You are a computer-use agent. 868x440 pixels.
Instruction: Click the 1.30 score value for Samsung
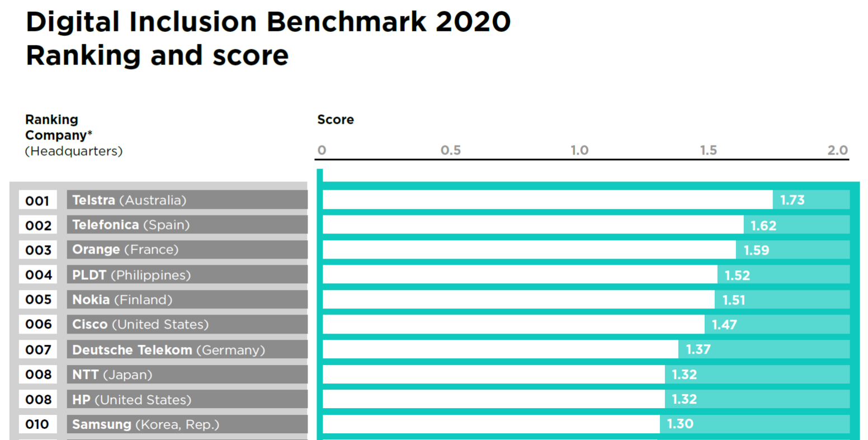(x=680, y=424)
